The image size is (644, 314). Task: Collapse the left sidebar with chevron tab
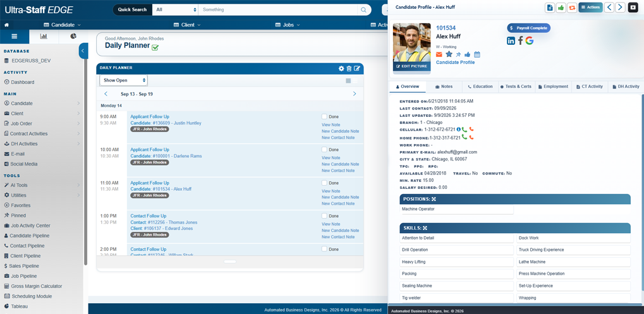click(x=83, y=51)
